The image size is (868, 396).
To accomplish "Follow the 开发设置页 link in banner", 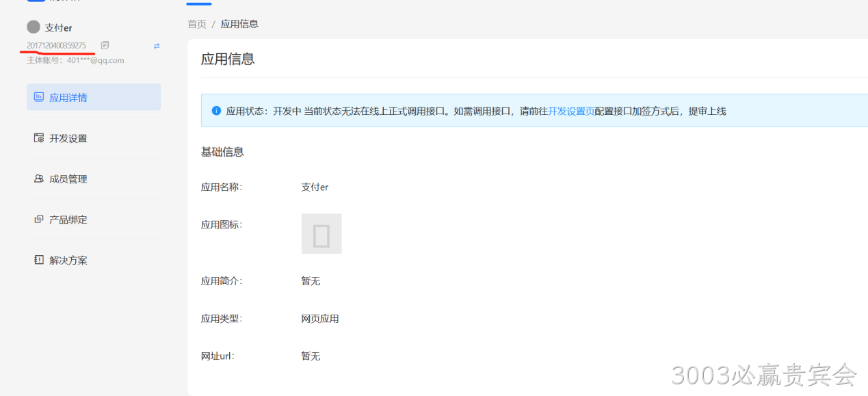I will click(x=570, y=111).
